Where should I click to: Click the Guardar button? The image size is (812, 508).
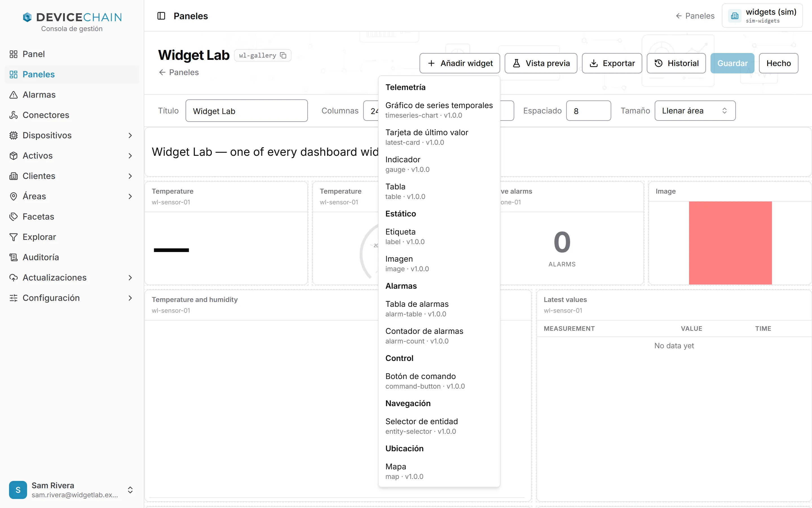[732, 63]
